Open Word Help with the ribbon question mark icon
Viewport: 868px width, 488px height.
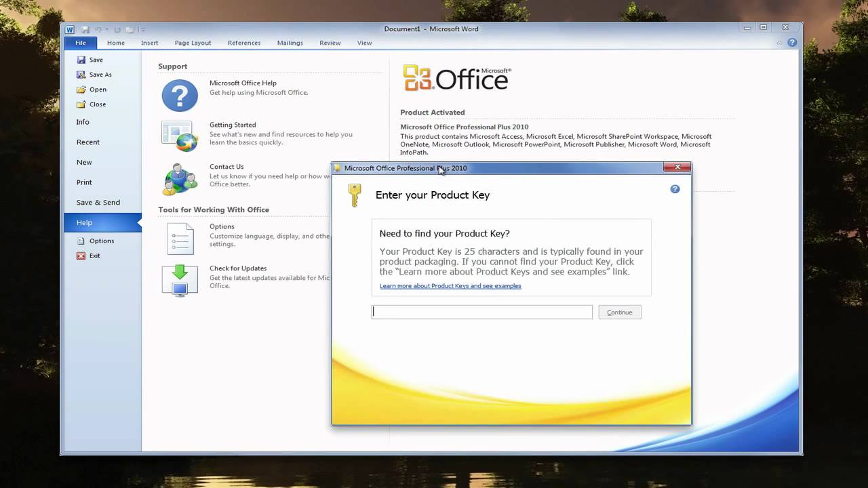pos(791,43)
